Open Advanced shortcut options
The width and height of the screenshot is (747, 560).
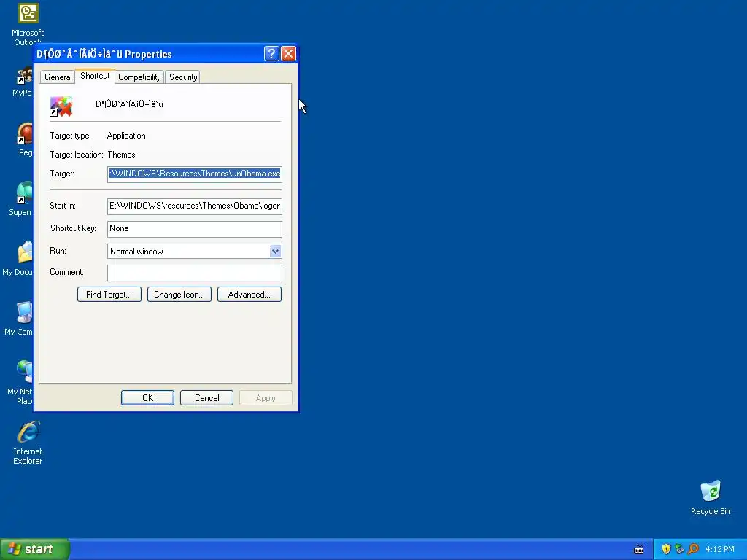coord(249,295)
